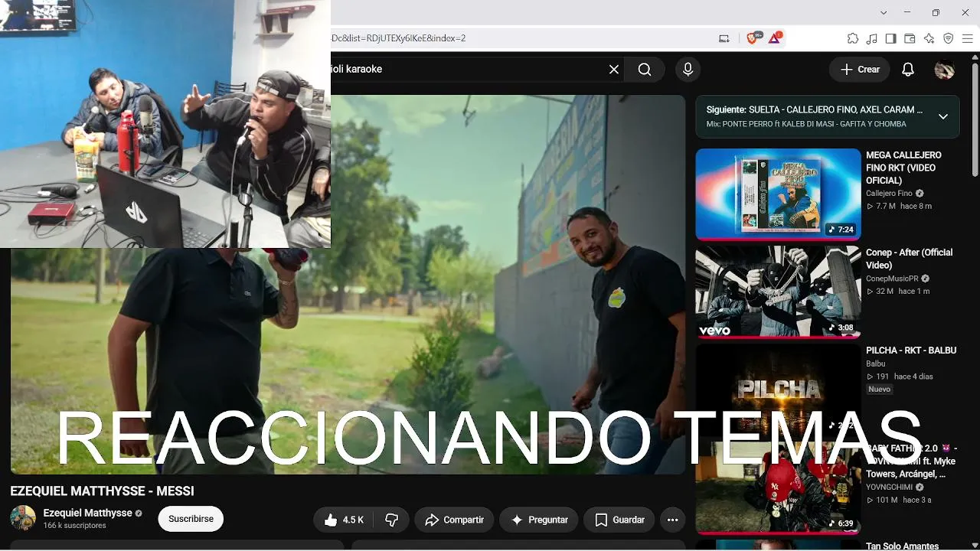
Task: Click the YOVNGCHIMI channel name
Action: (x=889, y=487)
